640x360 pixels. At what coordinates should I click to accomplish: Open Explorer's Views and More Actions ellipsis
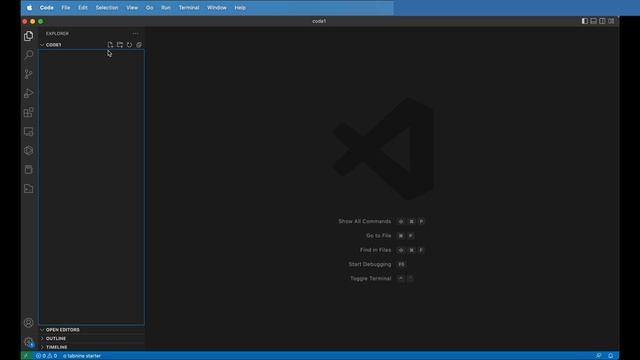tap(135, 33)
